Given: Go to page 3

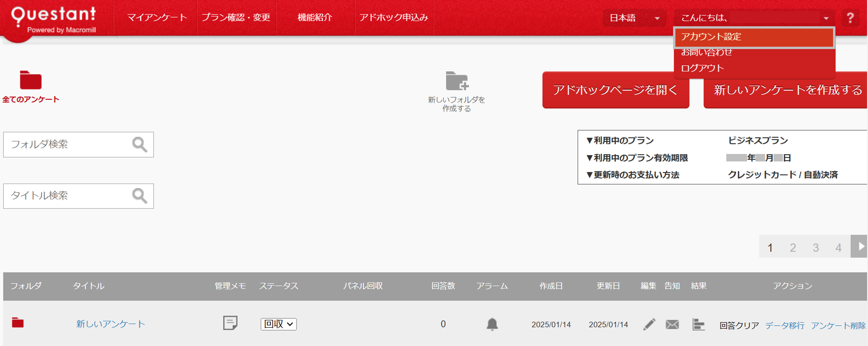Looking at the screenshot, I should [815, 248].
